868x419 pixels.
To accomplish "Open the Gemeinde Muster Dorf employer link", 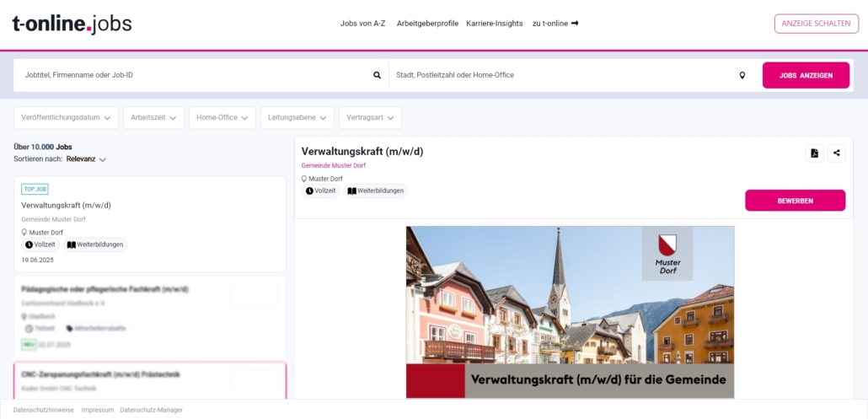I will point(333,165).
